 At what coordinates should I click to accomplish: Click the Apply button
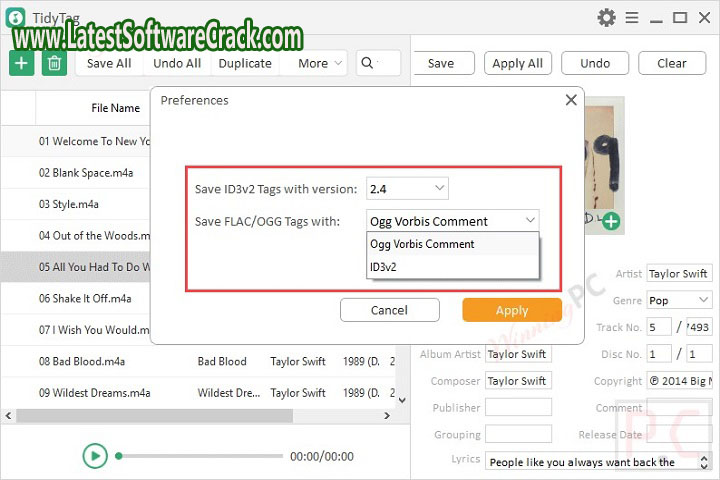pyautogui.click(x=511, y=310)
